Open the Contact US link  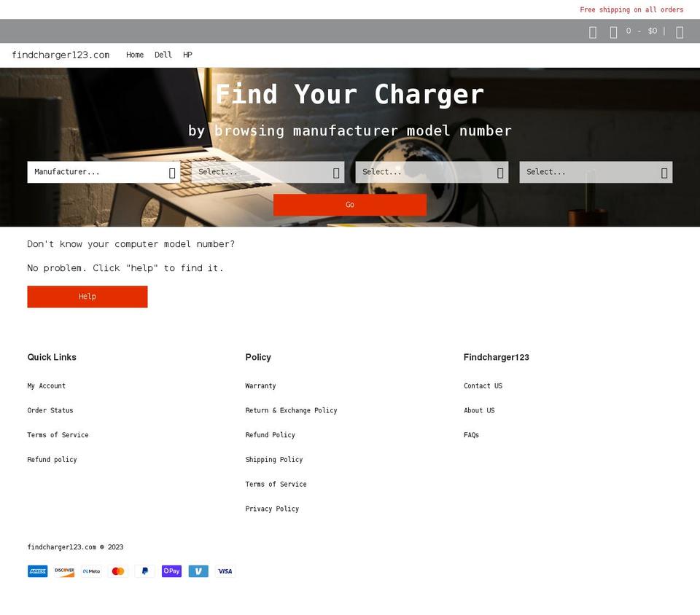pos(483,385)
